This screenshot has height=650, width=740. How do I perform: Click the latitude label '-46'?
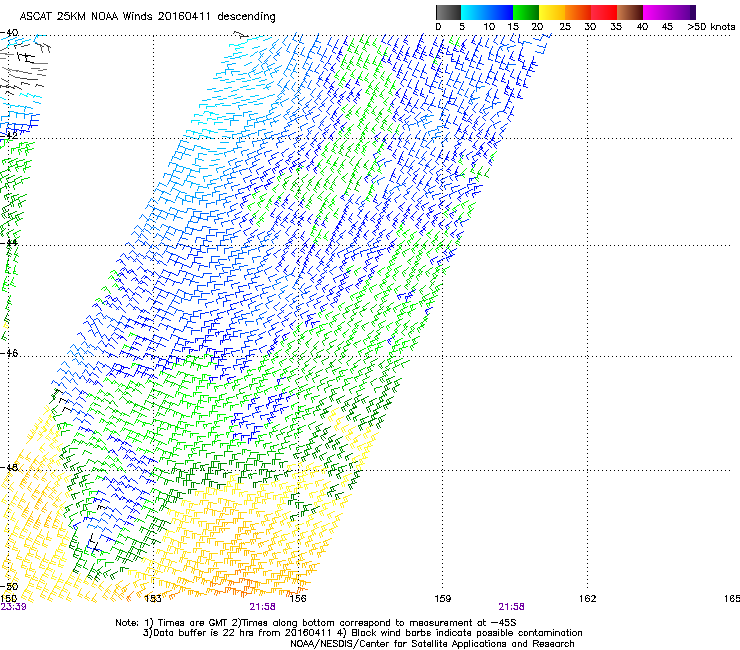9,353
